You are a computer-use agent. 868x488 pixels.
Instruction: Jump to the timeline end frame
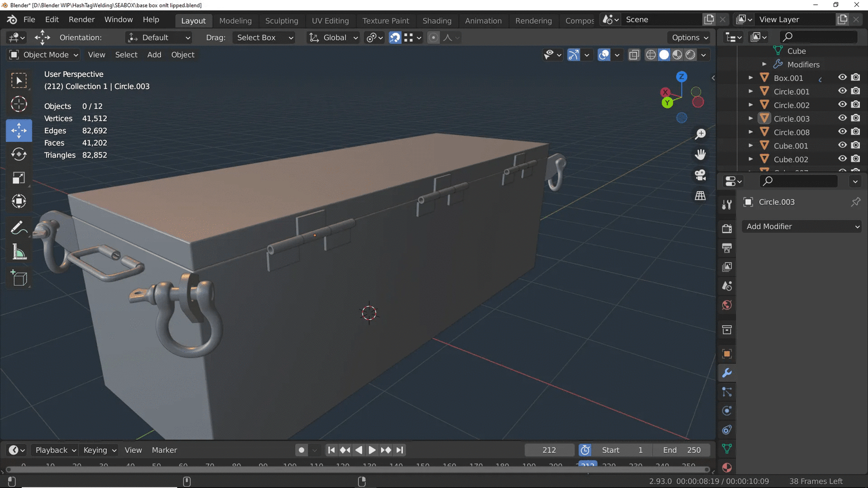tap(400, 450)
